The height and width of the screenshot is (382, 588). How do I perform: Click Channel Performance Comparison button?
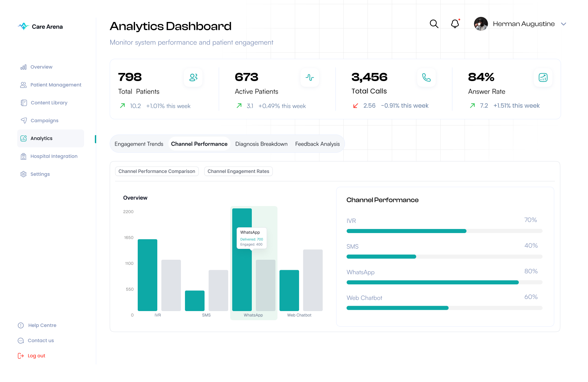coord(157,171)
